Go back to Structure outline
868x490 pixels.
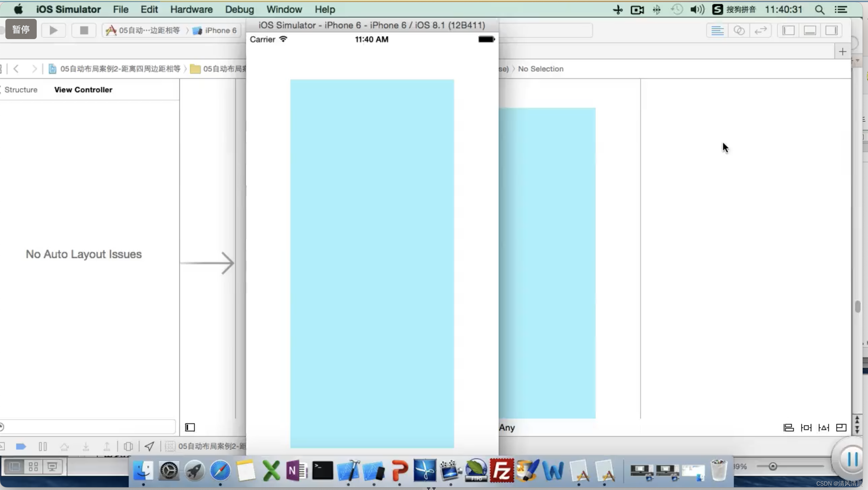20,90
